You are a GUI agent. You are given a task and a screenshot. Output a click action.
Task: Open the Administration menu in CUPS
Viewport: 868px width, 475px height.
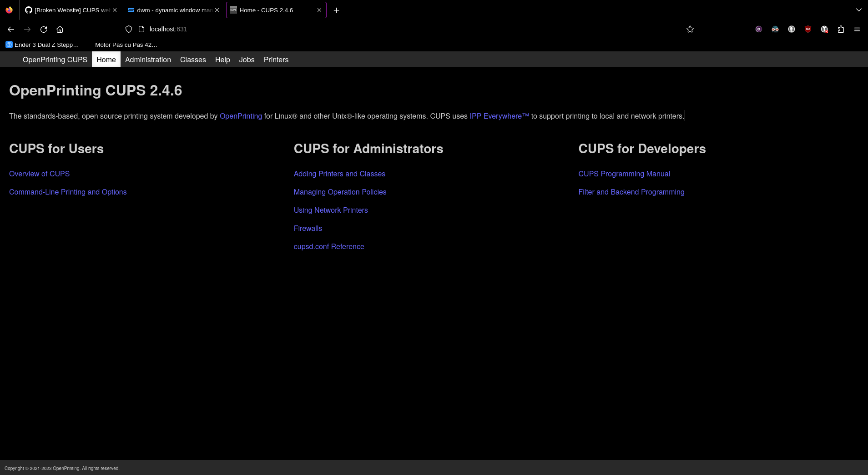pos(148,60)
